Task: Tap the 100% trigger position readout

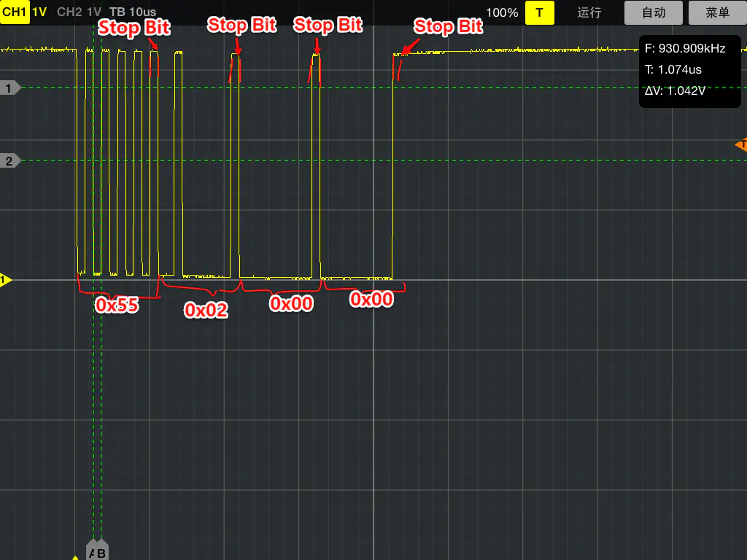Action: (x=502, y=13)
